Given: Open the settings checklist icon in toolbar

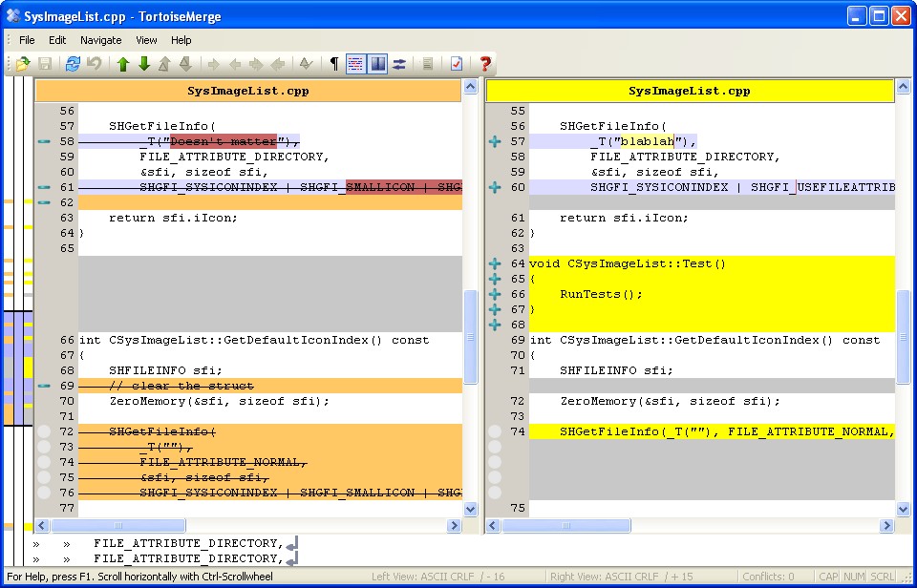Looking at the screenshot, I should [x=457, y=64].
